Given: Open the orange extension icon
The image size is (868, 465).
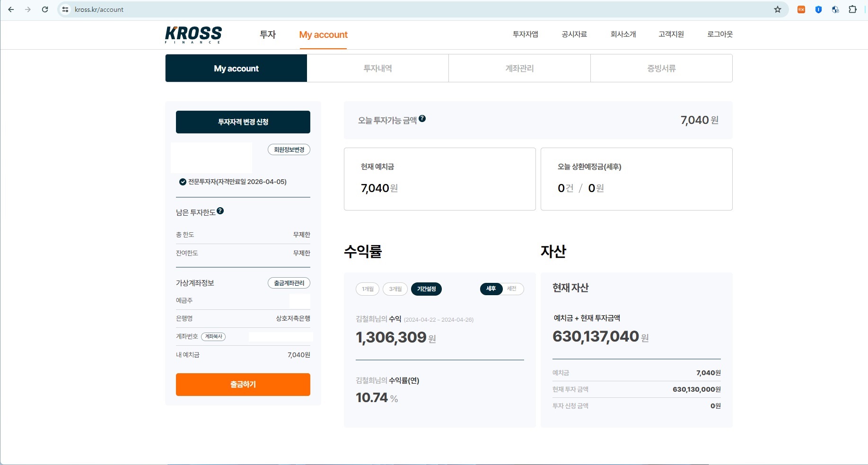Looking at the screenshot, I should coord(801,9).
